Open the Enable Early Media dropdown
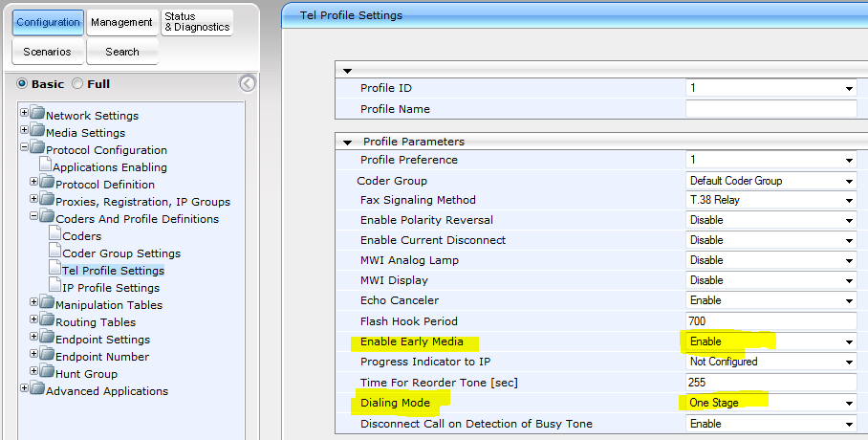868x440 pixels. click(771, 341)
